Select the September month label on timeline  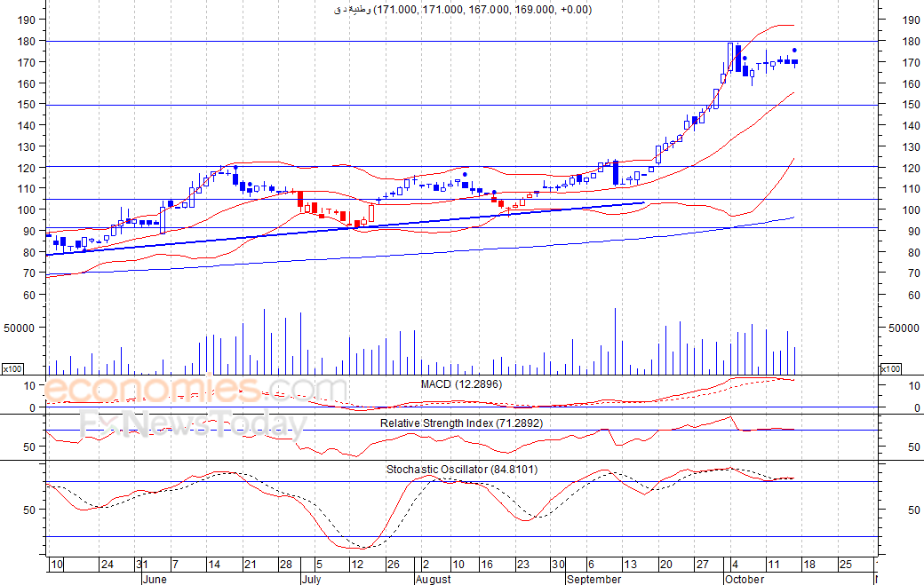pyautogui.click(x=594, y=579)
